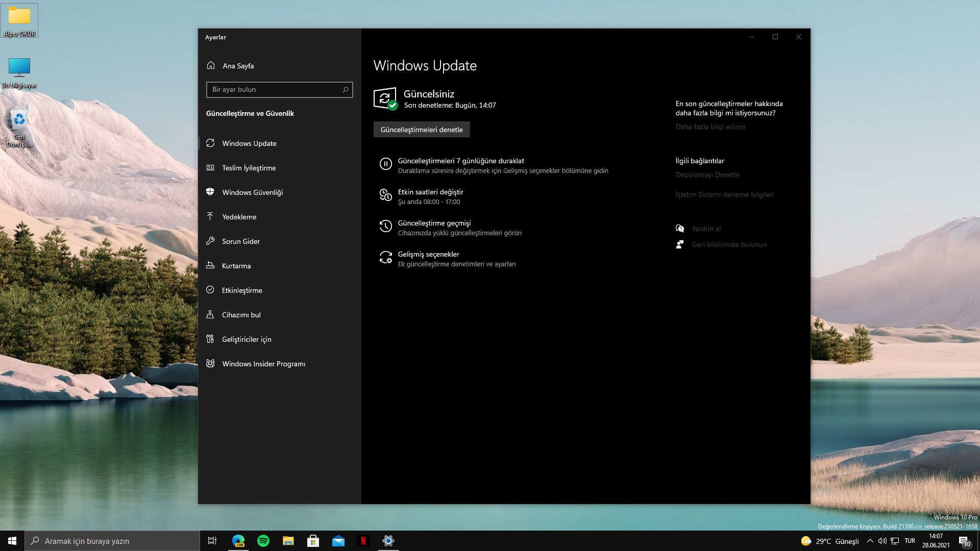
Task: Click the update history icon
Action: 385,227
